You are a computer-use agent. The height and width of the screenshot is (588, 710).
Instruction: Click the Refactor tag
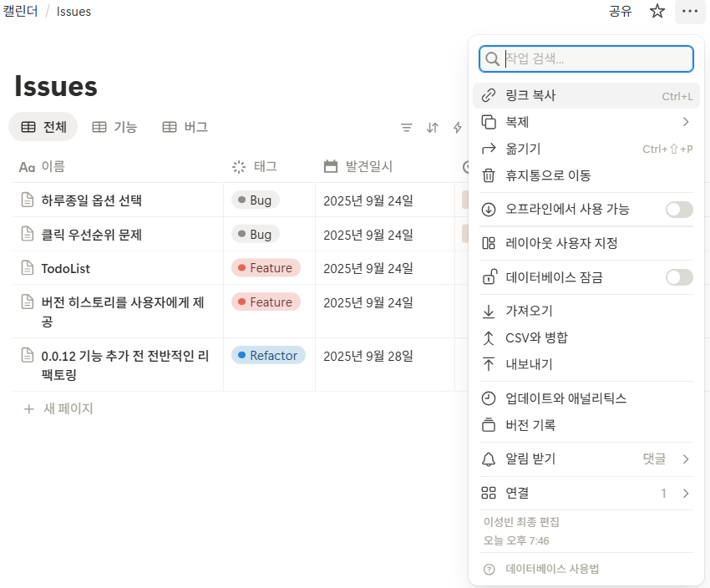point(268,355)
